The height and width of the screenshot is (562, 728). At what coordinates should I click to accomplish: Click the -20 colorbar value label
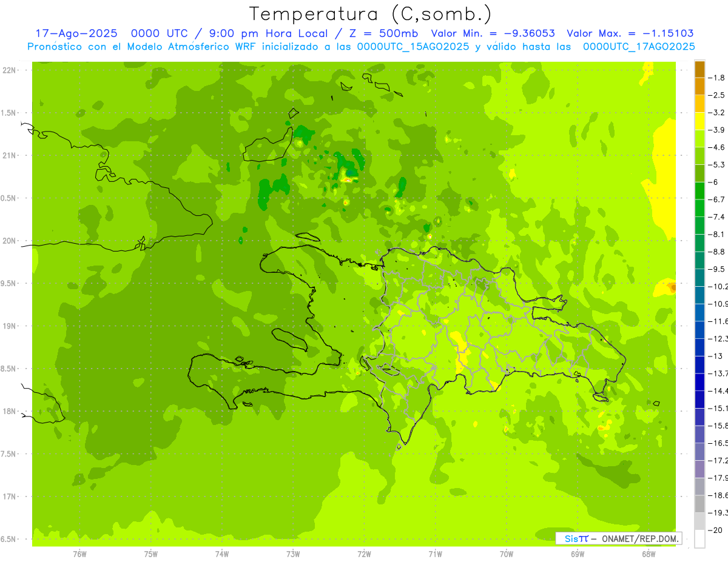pyautogui.click(x=716, y=530)
